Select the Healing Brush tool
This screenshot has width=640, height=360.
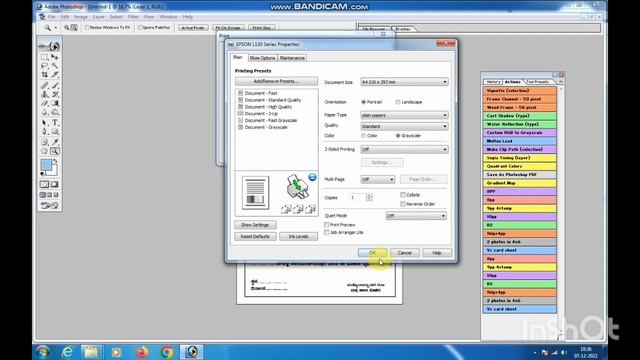(x=44, y=85)
